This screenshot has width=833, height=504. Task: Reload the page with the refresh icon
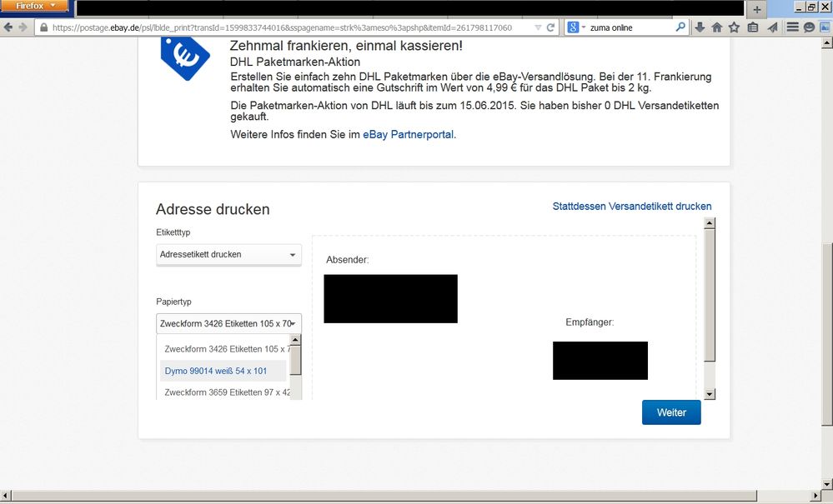(550, 27)
